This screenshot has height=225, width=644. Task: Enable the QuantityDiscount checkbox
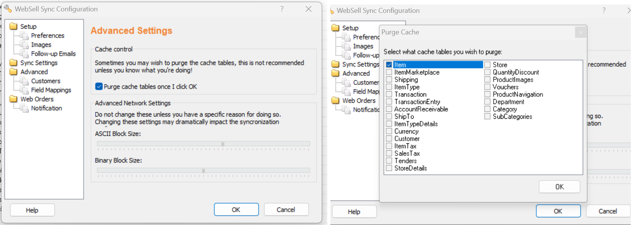(x=488, y=72)
